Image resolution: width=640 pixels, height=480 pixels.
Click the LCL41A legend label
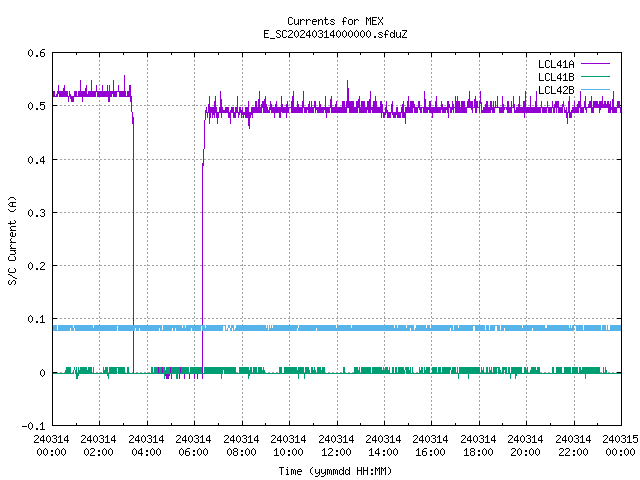click(x=556, y=64)
